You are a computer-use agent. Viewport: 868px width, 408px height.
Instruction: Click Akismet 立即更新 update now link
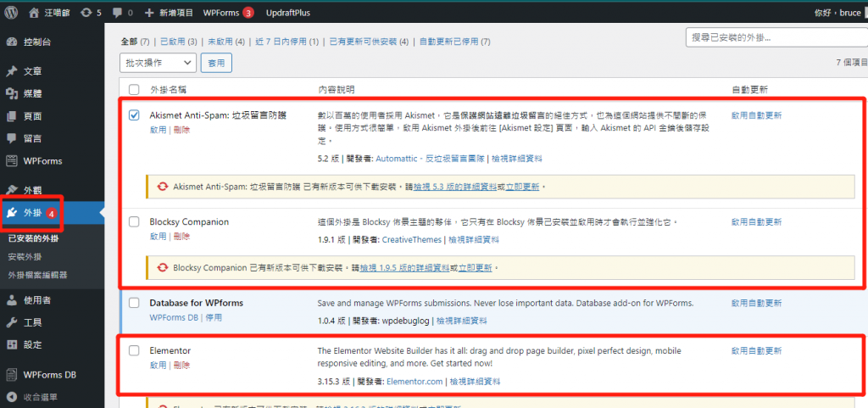(x=523, y=187)
